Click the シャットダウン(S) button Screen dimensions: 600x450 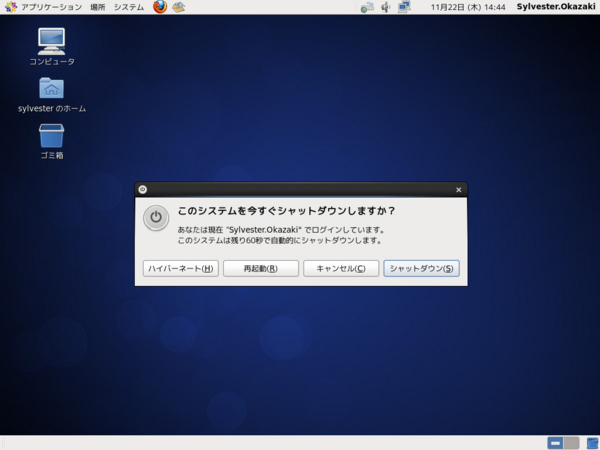[421, 268]
